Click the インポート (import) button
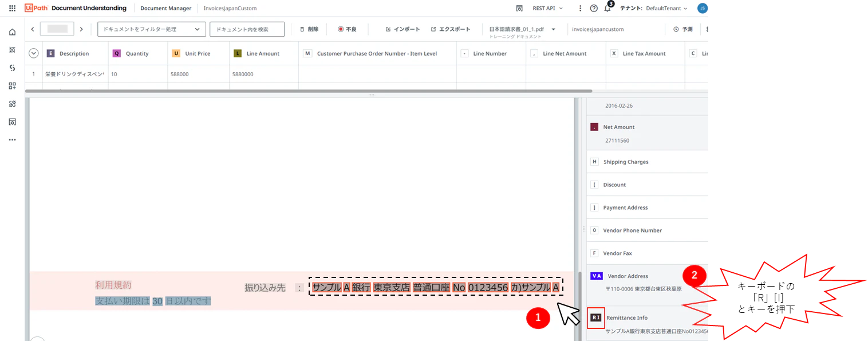 click(x=403, y=29)
